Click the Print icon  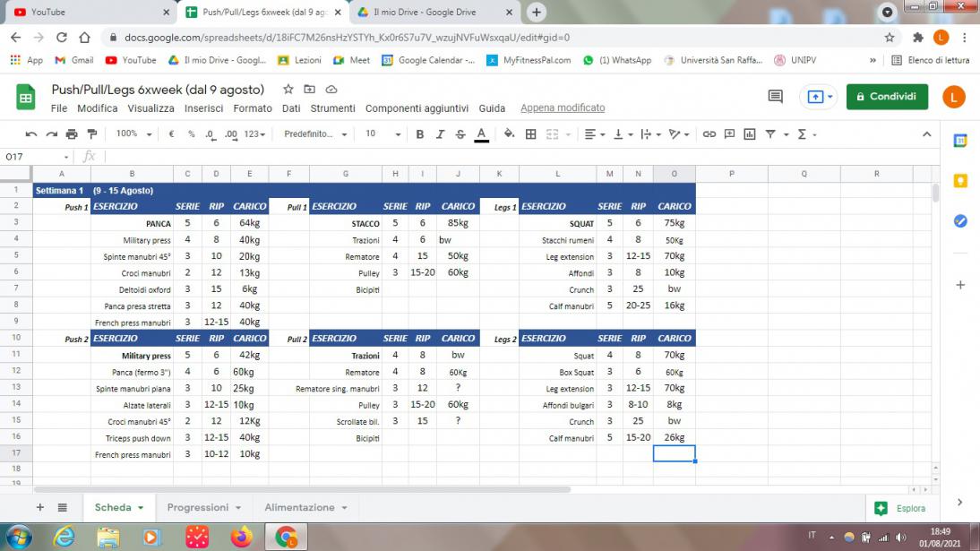[x=72, y=133]
